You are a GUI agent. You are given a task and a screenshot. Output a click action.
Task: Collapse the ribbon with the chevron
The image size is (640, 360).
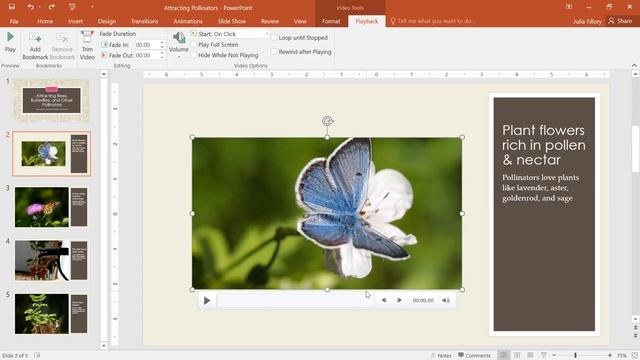(x=634, y=65)
